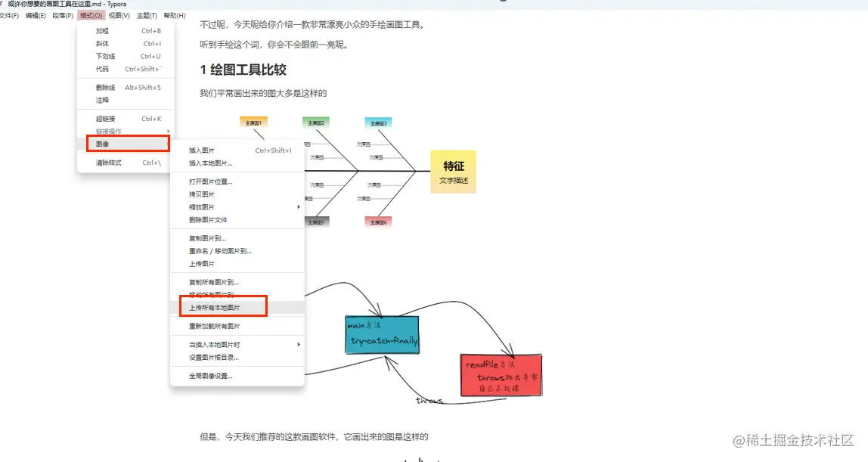Open the 文件(F) menu
868x462 pixels.
[x=9, y=15]
